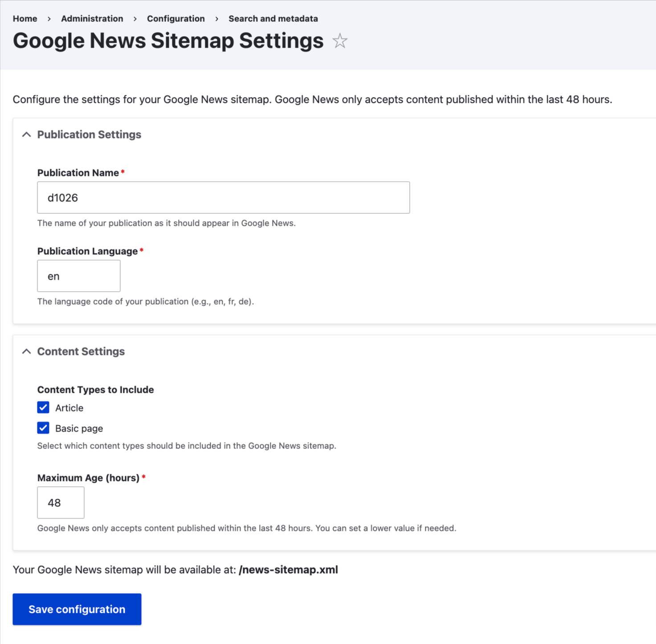Click the red required asterisk on Publication Name
656x644 pixels.
click(122, 171)
